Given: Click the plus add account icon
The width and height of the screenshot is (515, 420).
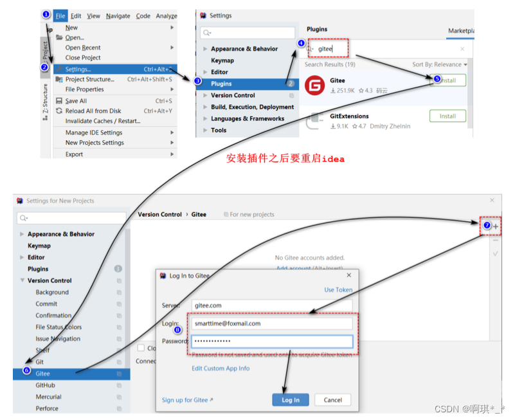Looking at the screenshot, I should tap(496, 226).
